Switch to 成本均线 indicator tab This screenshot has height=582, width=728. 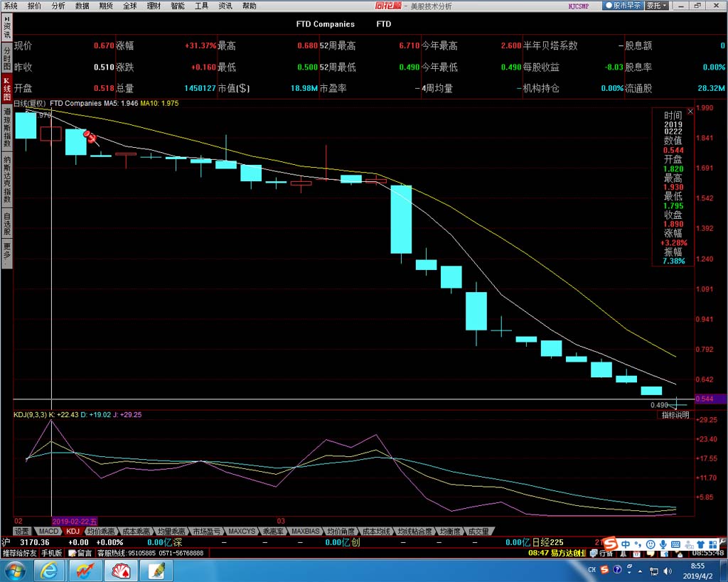point(375,531)
